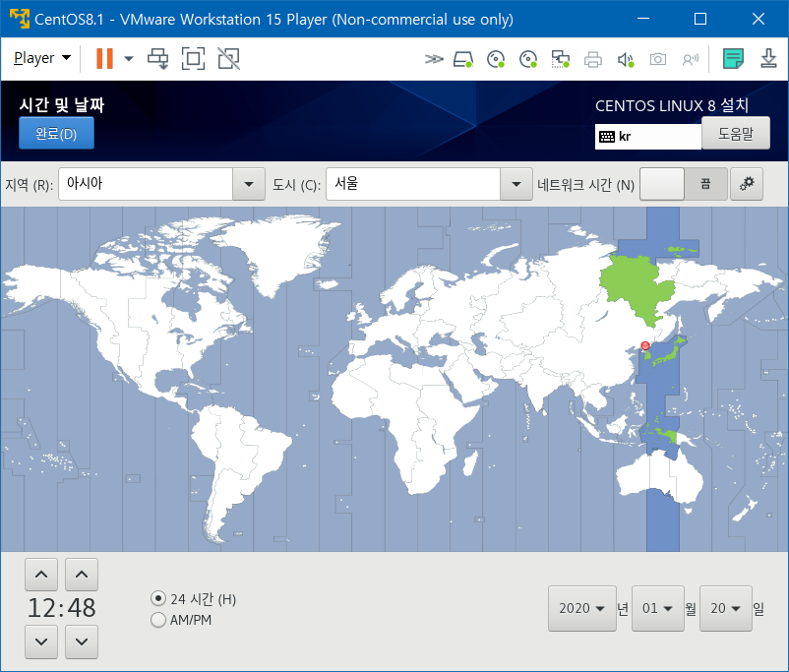789x672 pixels.
Task: Click the network adapter icon
Action: tap(561, 59)
